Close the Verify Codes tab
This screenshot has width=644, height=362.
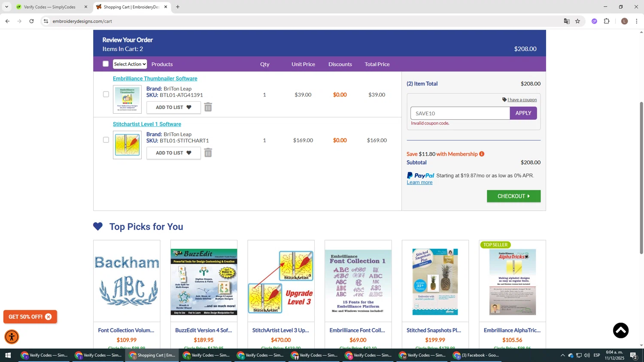click(x=85, y=7)
